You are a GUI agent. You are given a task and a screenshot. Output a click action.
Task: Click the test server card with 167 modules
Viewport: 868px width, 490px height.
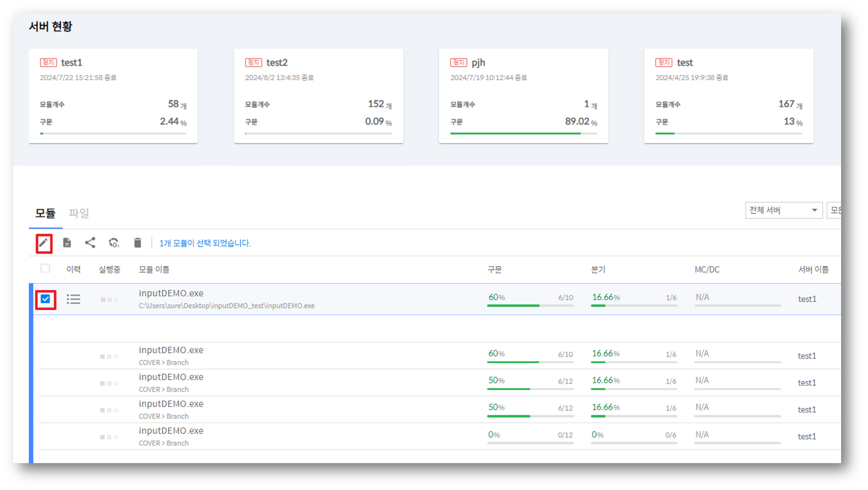729,96
